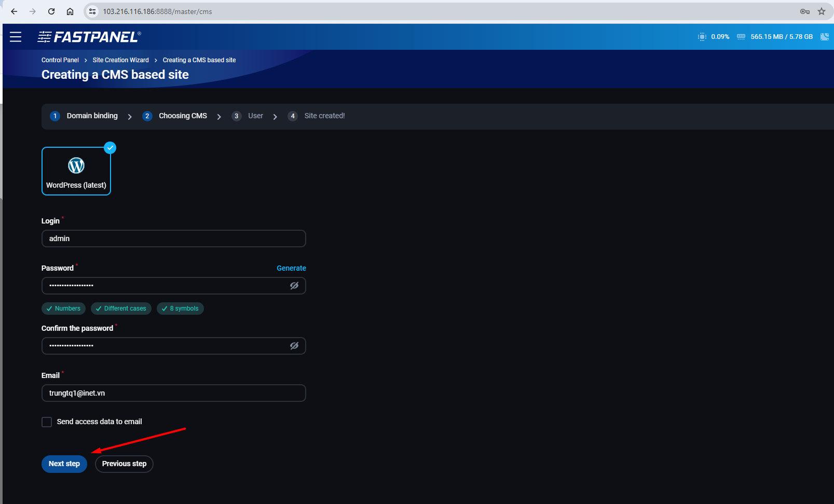The image size is (834, 504).
Task: Go to the User step
Action: tap(248, 116)
